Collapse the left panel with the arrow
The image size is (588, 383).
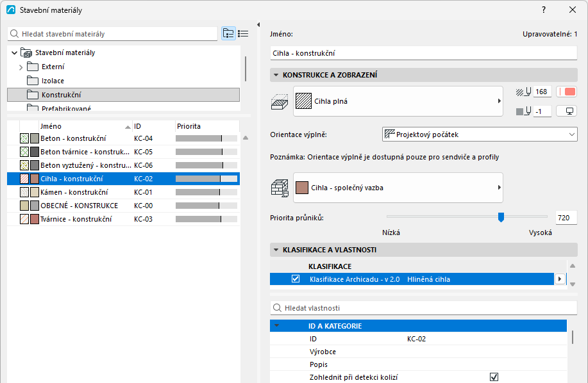[258, 25]
